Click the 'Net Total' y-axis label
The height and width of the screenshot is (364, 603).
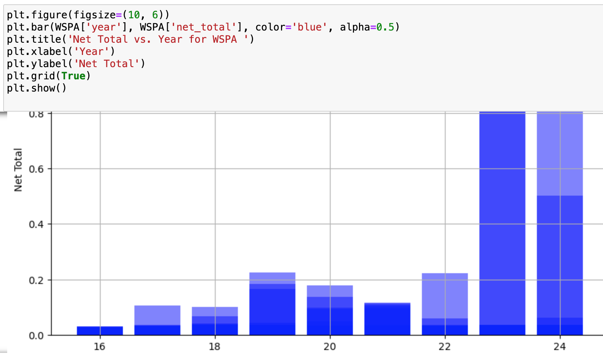tap(18, 170)
